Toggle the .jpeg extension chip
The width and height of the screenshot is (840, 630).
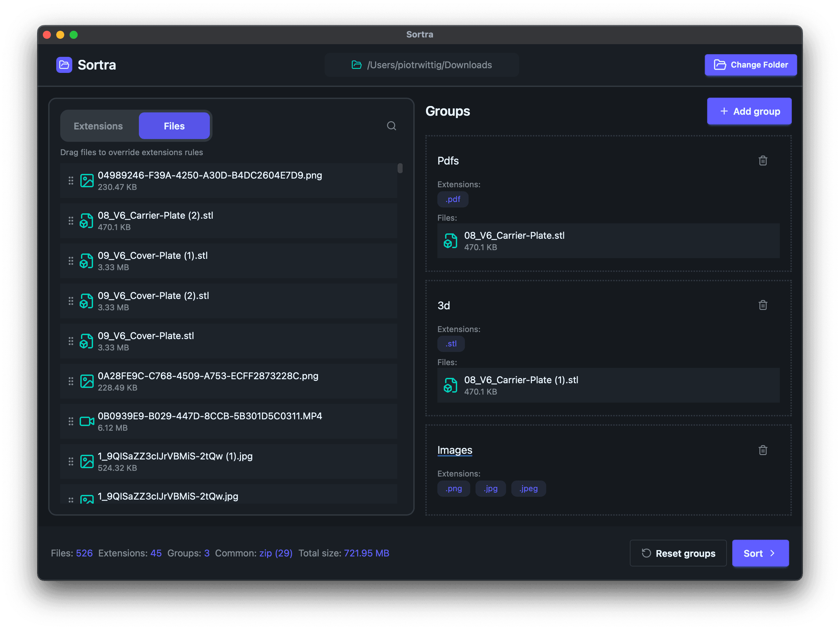[528, 489]
